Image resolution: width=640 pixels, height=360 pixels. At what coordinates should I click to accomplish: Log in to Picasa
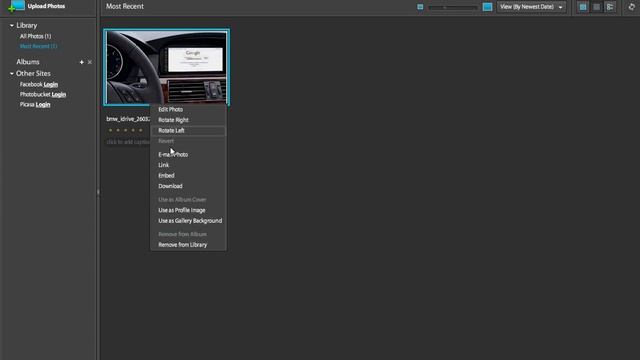pos(43,104)
